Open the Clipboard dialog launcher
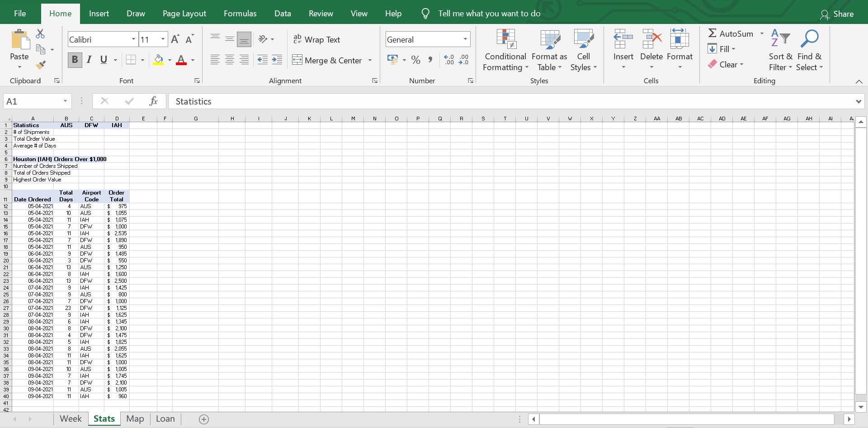 pos(57,81)
